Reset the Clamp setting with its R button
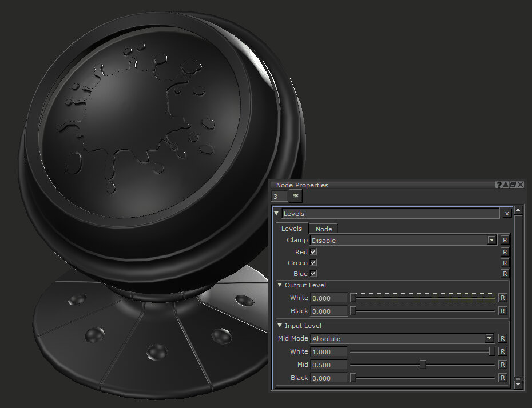Image resolution: width=532 pixels, height=408 pixels. pos(505,241)
